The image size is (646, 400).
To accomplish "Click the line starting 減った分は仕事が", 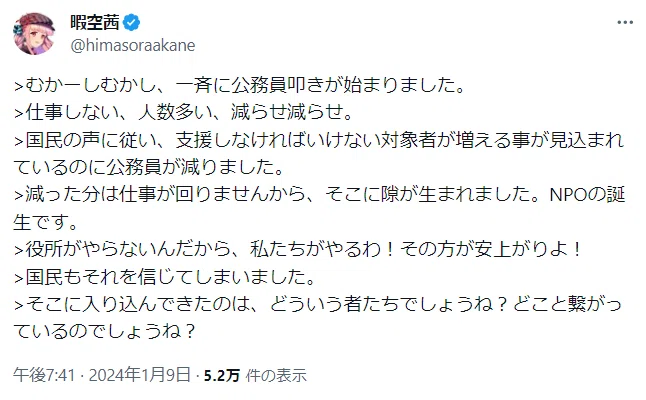I will pos(320,194).
